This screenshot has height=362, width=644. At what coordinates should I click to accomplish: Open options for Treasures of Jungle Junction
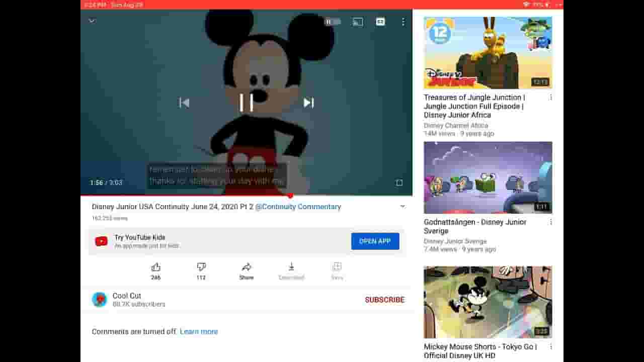(x=551, y=98)
